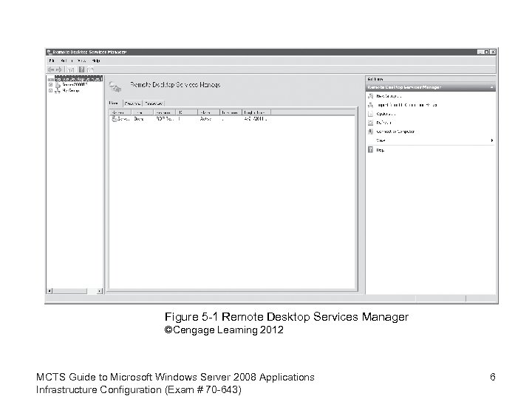The image size is (532, 399).
Task: Click Import from RD Connection Broker action
Action: 407,105
